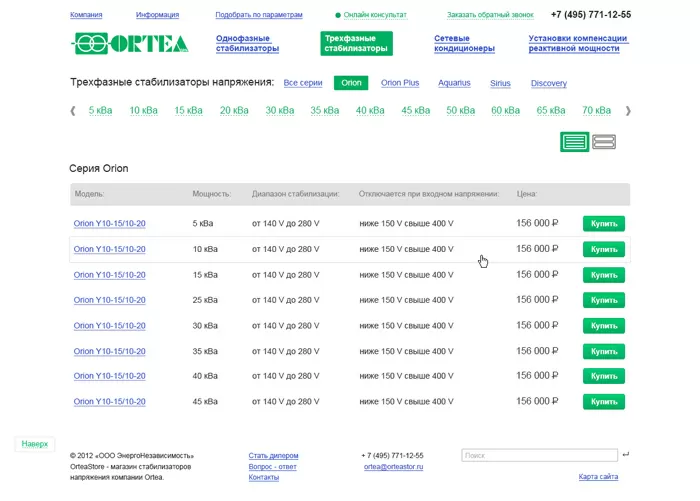Filter by 65 кВа power
This screenshot has height=501, width=700.
tap(551, 110)
